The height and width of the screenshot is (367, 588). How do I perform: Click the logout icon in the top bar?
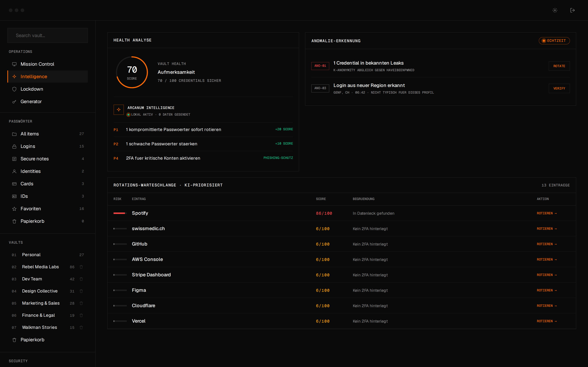572,10
